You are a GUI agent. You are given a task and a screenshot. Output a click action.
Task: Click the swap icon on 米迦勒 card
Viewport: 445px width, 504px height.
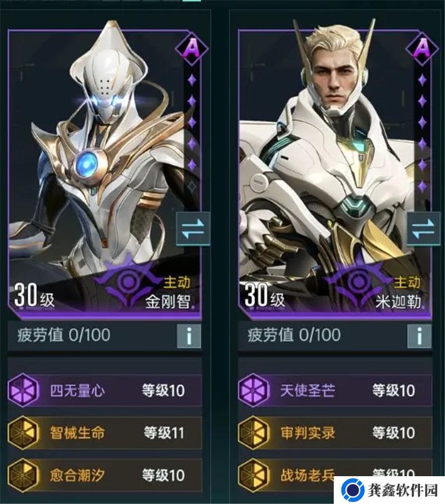[423, 229]
